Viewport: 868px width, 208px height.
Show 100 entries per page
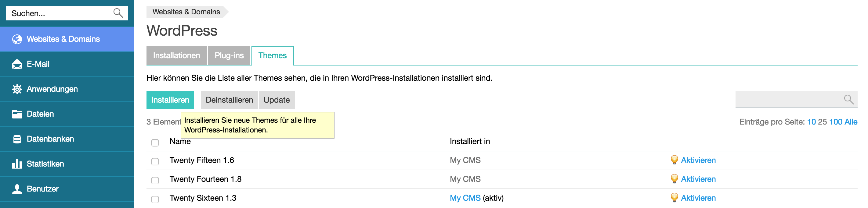(x=836, y=122)
